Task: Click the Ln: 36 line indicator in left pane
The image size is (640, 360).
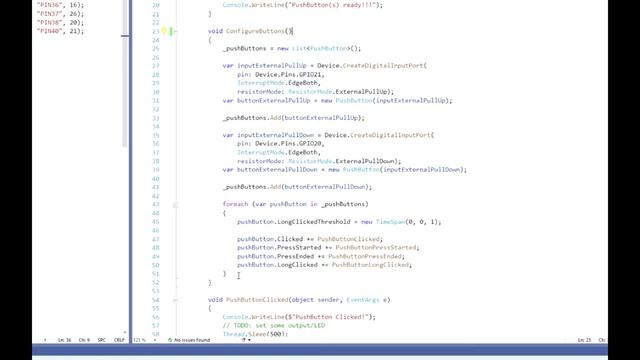Action: 64,340
